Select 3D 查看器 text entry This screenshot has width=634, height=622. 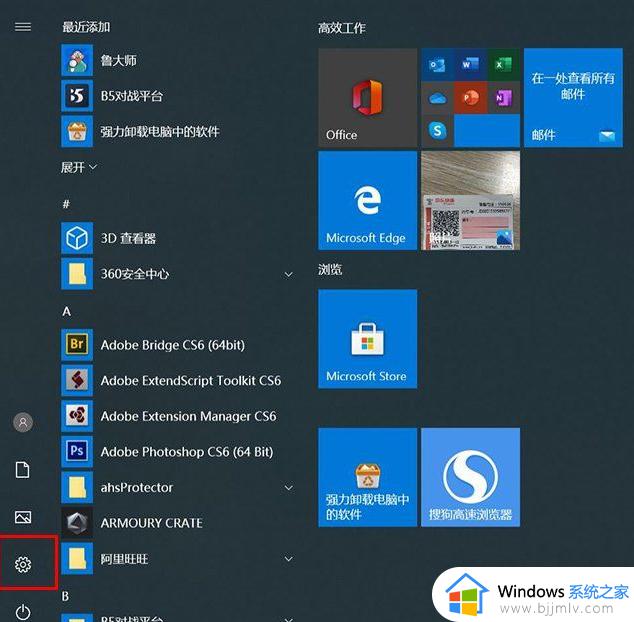pos(128,238)
